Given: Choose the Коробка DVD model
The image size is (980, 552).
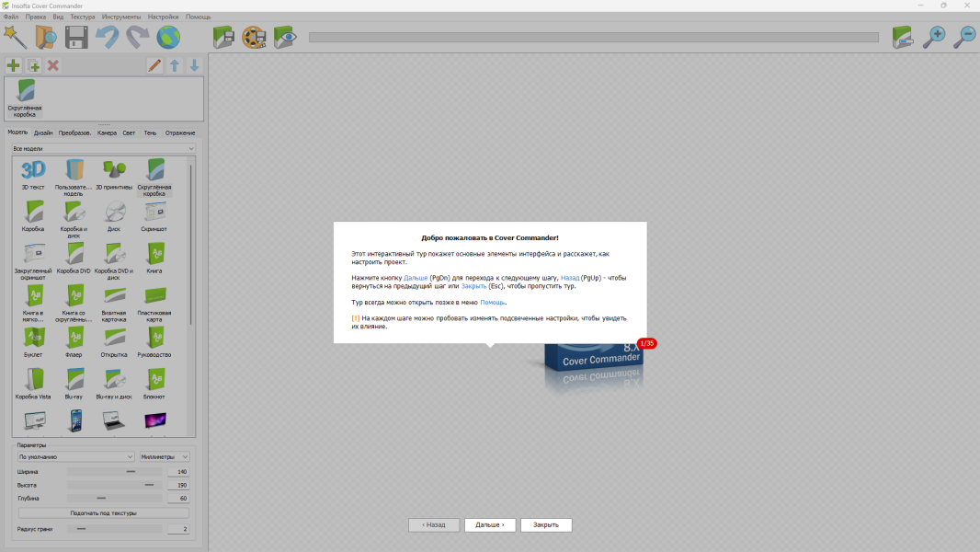Looking at the screenshot, I should pos(74,259).
